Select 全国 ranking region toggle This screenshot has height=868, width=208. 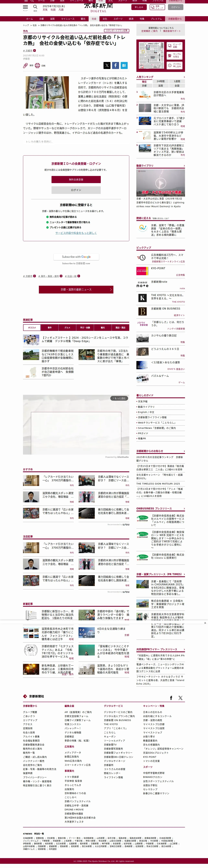click(177, 86)
